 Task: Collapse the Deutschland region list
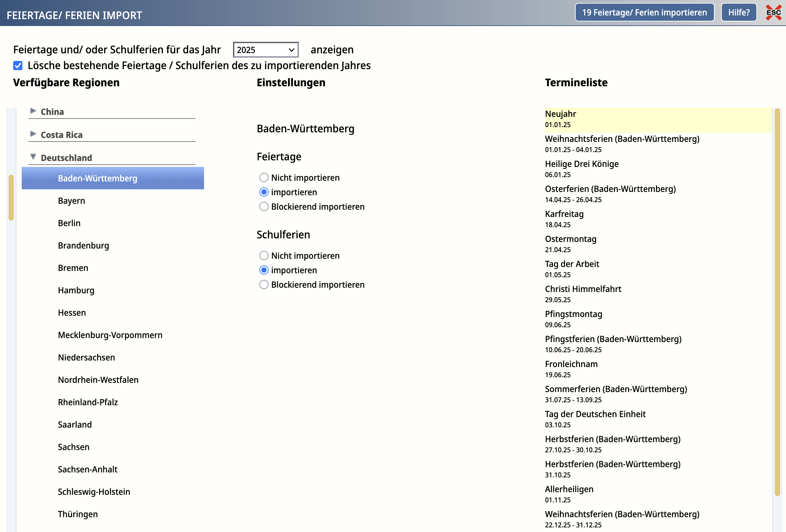point(33,157)
